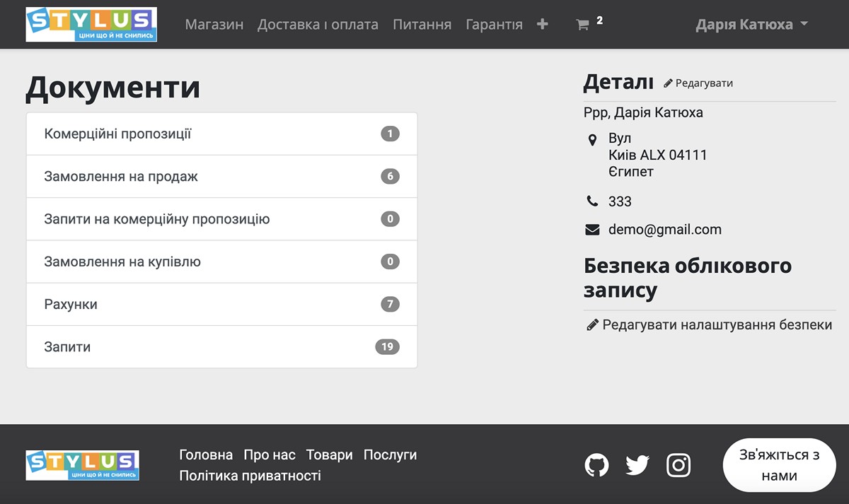Open Політика приватності in the footer
849x504 pixels.
[x=251, y=475]
